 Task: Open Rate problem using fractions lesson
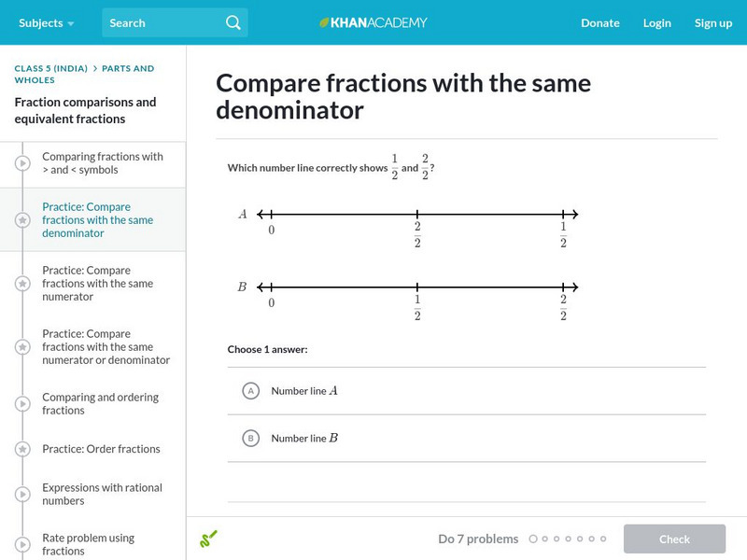pos(88,544)
